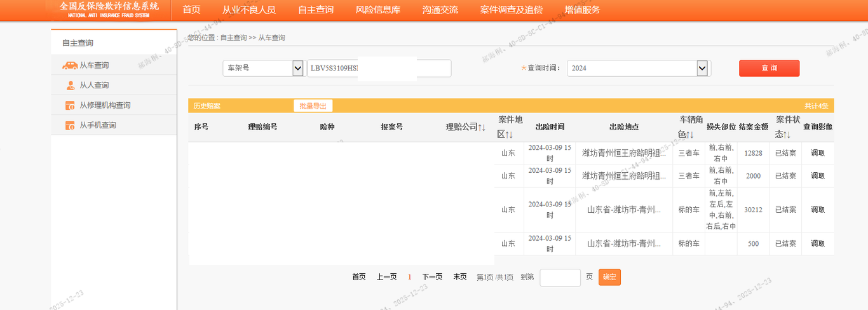Click the 批量导出 button

click(313, 106)
